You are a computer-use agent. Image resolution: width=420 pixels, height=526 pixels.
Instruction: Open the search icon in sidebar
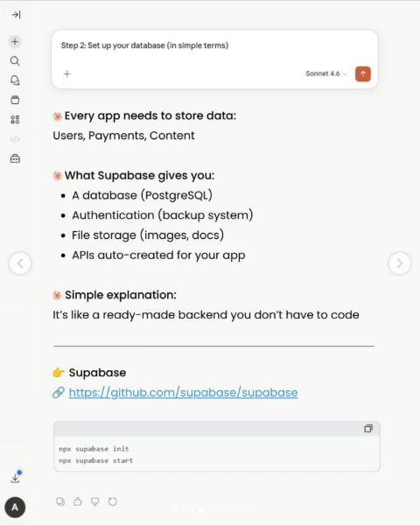coord(15,61)
